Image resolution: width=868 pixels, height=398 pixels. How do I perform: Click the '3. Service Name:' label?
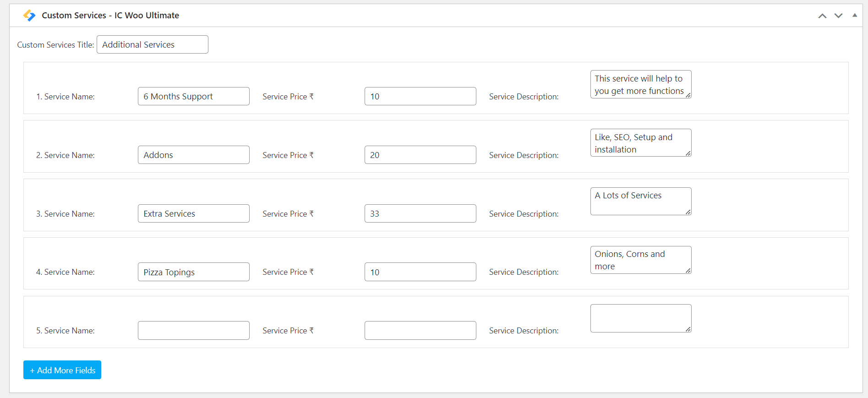(66, 214)
